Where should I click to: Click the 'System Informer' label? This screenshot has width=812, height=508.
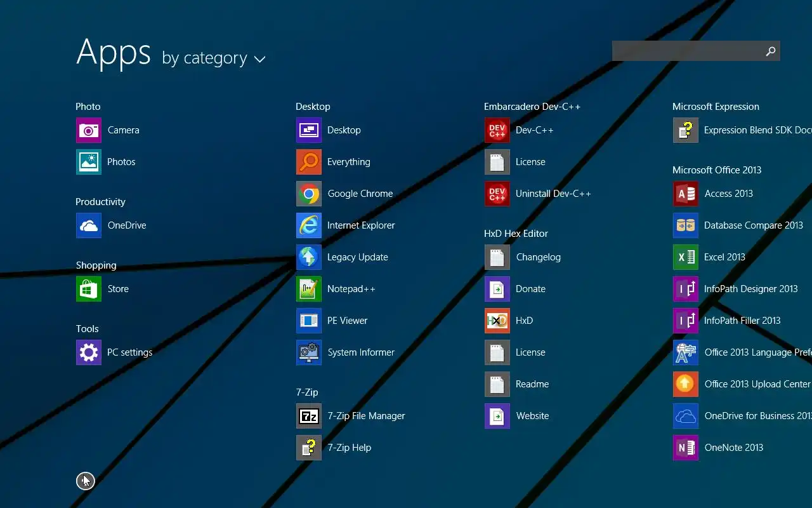tap(361, 352)
